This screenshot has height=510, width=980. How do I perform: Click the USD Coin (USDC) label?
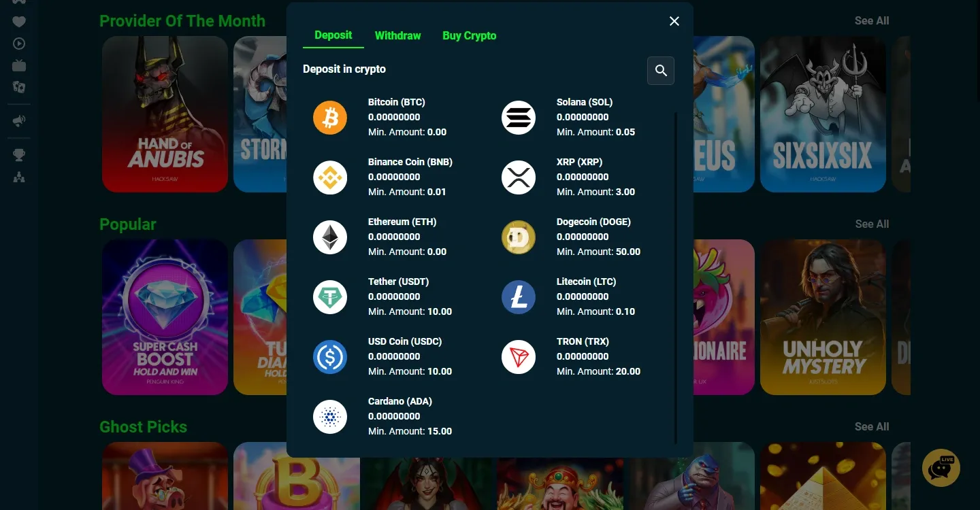[x=405, y=341]
